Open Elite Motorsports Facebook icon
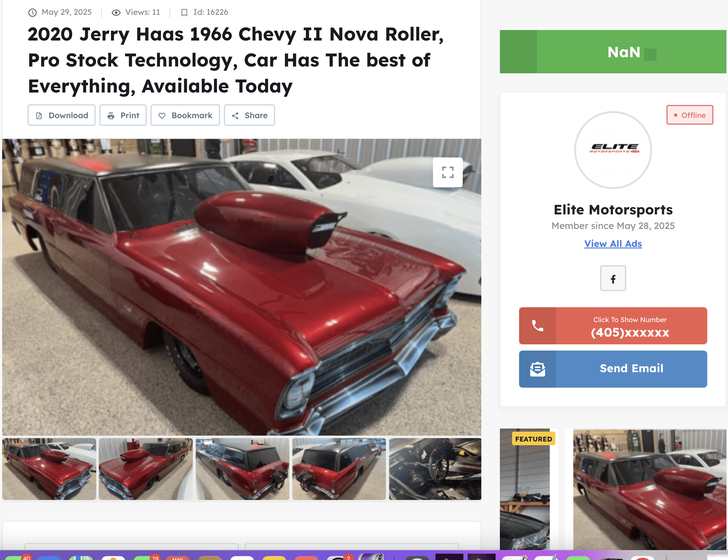Screen dimensions: 728x560 tap(613, 278)
